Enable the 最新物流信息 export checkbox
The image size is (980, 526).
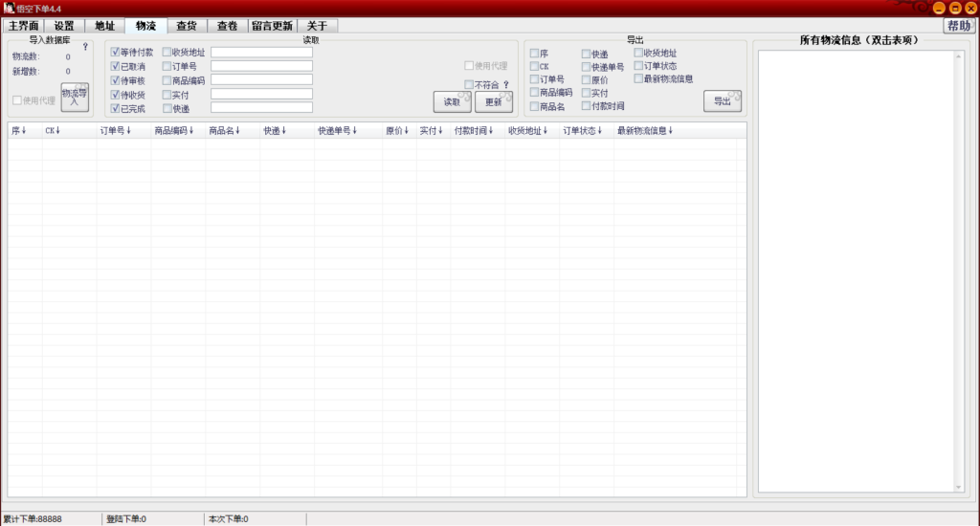pos(638,79)
